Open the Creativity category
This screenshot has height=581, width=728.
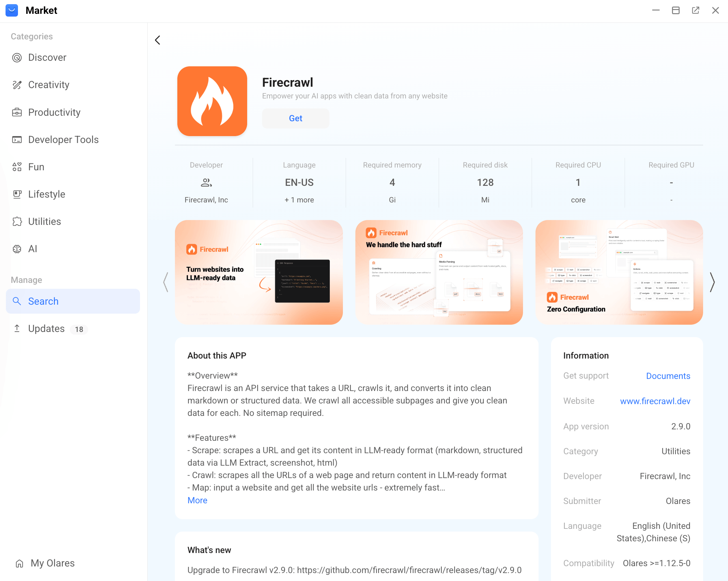coord(73,85)
